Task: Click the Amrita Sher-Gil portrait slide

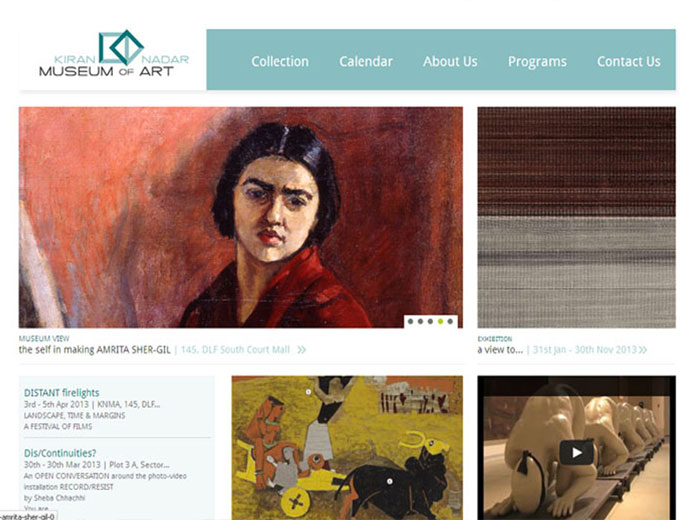Action: pos(241,217)
